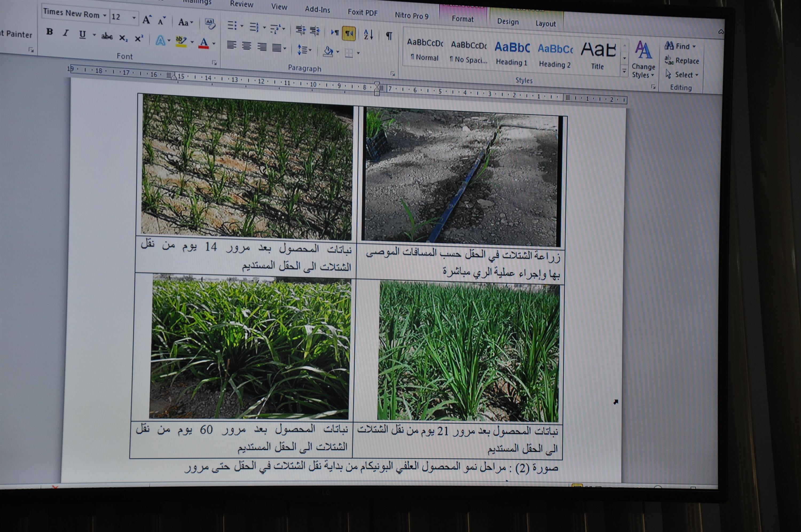
Task: Set Left-to-Right text direction
Action: [335, 32]
